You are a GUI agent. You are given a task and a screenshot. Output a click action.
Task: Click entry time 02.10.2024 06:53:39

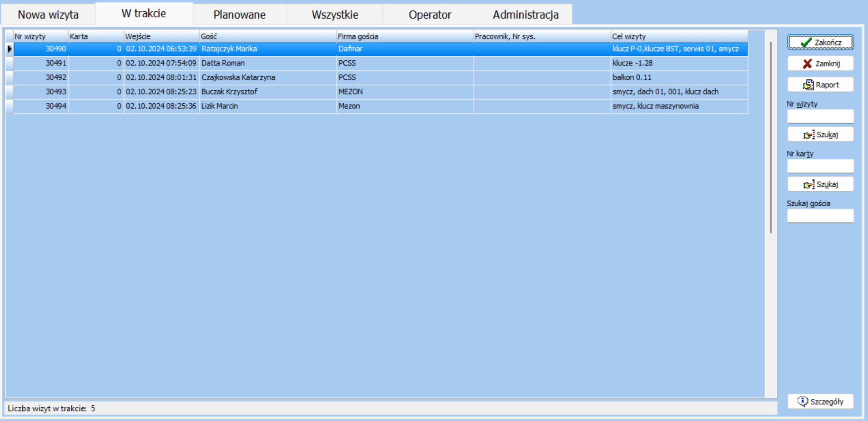161,49
